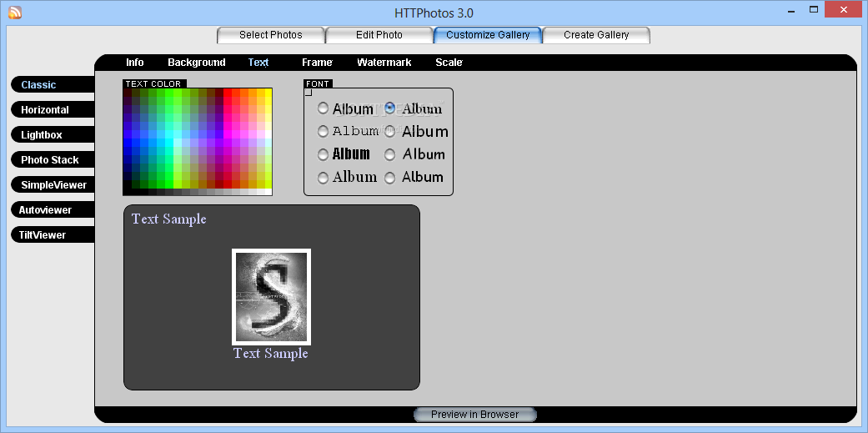Open the Info settings section

coord(134,63)
